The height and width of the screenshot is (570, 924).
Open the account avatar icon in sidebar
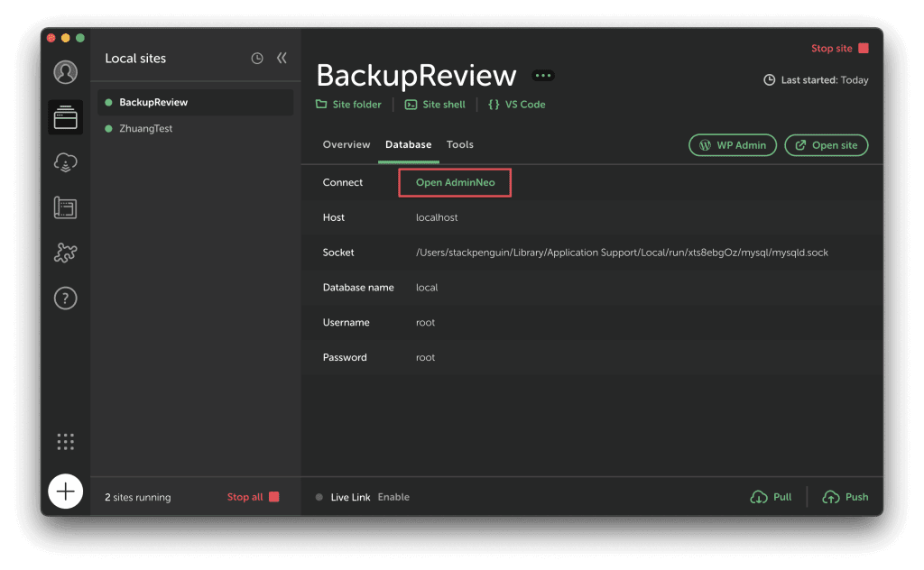pos(65,72)
